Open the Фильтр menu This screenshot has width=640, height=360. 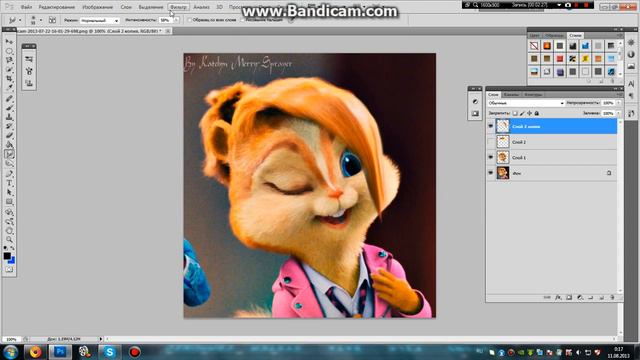(x=178, y=7)
